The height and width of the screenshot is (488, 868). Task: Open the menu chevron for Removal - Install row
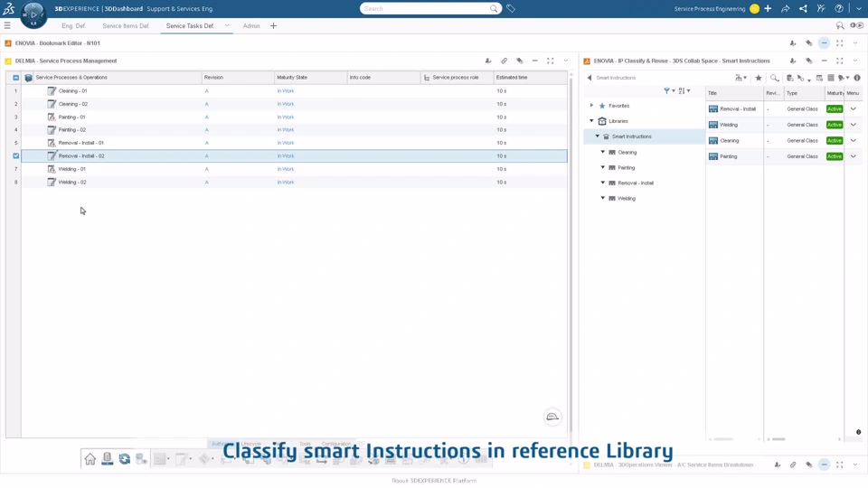(x=853, y=109)
